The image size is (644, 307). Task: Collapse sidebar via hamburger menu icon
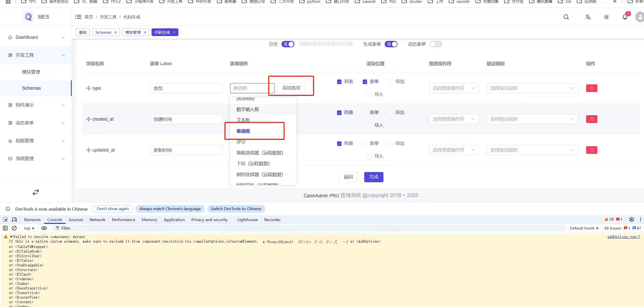(78, 17)
